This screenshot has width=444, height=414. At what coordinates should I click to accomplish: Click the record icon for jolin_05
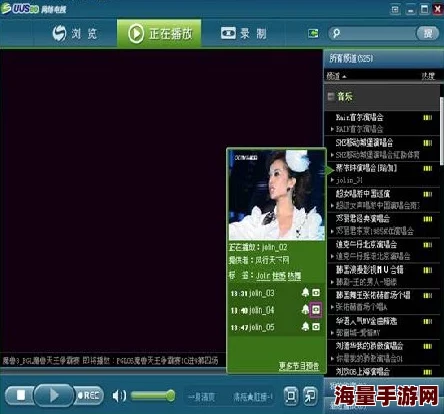click(316, 326)
